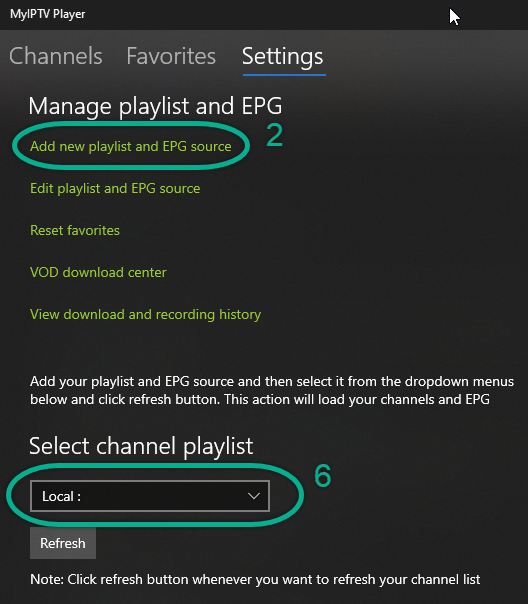The image size is (528, 604).
Task: Click Reset favorites link
Action: coord(75,230)
